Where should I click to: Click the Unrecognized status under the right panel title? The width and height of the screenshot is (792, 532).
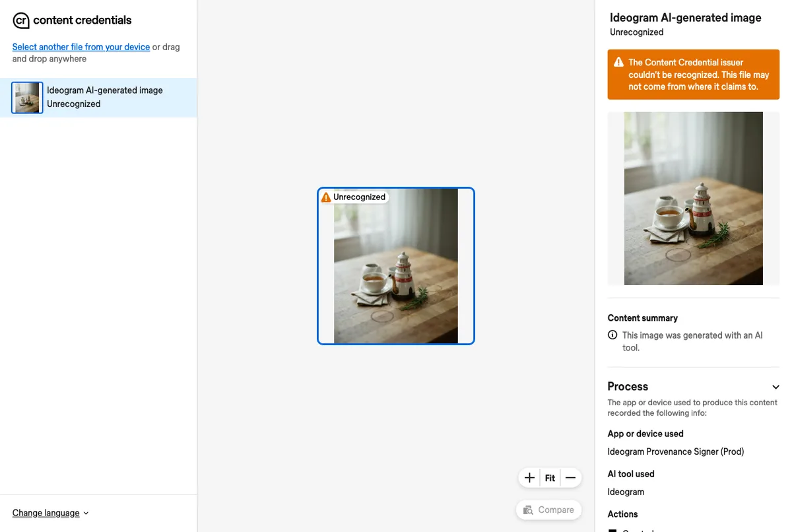(637, 32)
